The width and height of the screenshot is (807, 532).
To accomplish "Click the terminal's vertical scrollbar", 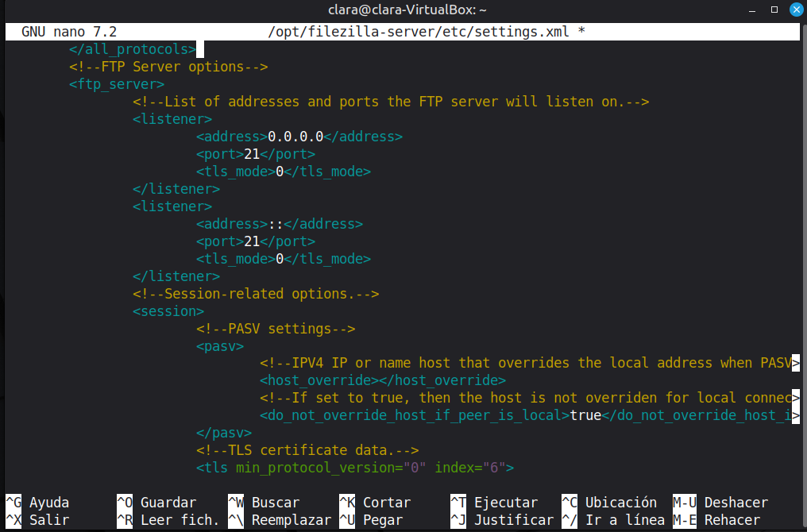I will pos(804,238).
